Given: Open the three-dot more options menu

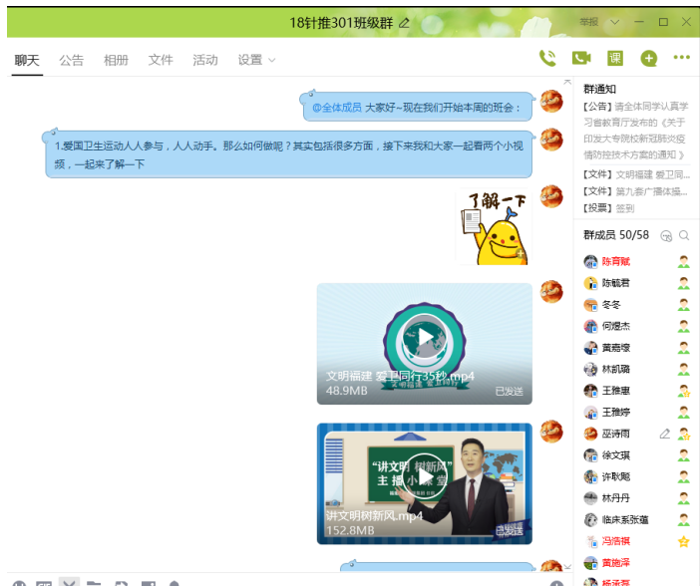Looking at the screenshot, I should [682, 59].
